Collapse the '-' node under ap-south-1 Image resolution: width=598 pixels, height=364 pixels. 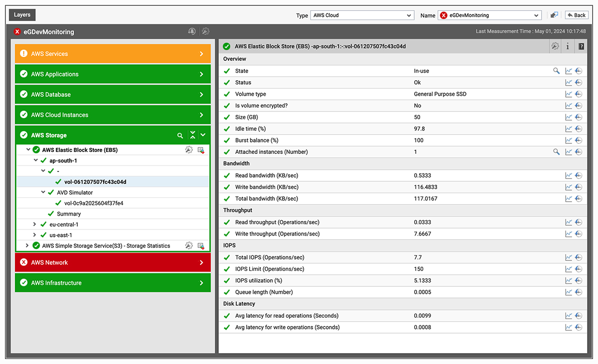[x=43, y=171]
